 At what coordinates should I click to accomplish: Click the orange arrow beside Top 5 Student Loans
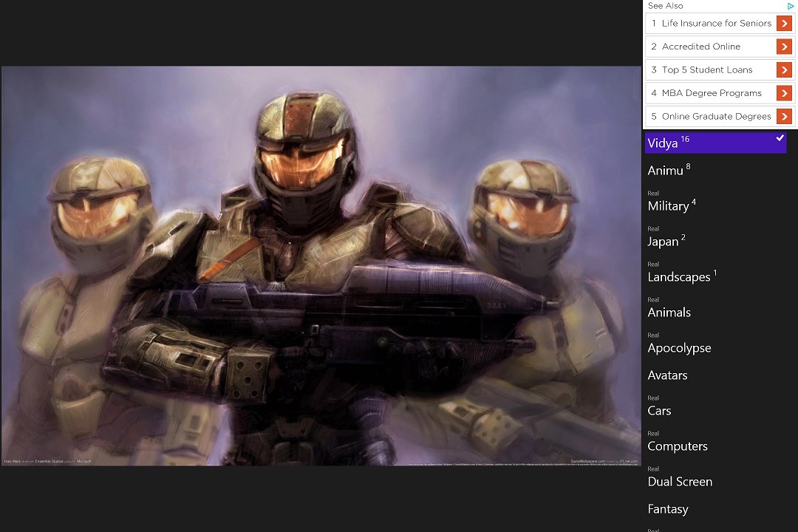784,69
